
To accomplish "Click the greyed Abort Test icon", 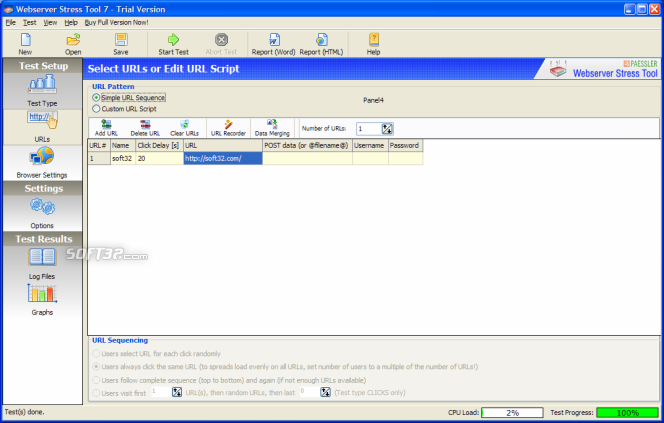I will (x=221, y=44).
